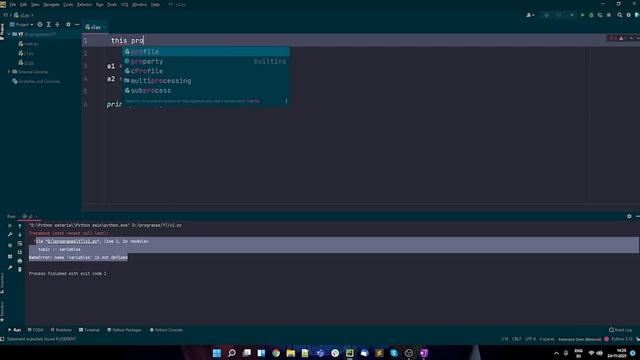
Task: Click print icon in Run panel
Action: tap(20, 261)
